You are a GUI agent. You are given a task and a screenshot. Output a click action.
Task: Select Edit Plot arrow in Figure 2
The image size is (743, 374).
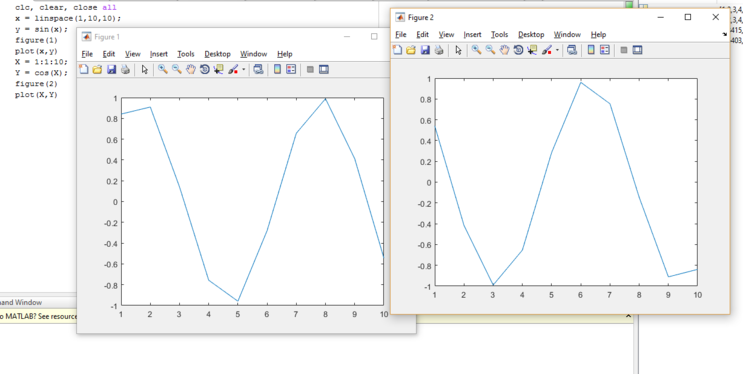click(x=458, y=50)
